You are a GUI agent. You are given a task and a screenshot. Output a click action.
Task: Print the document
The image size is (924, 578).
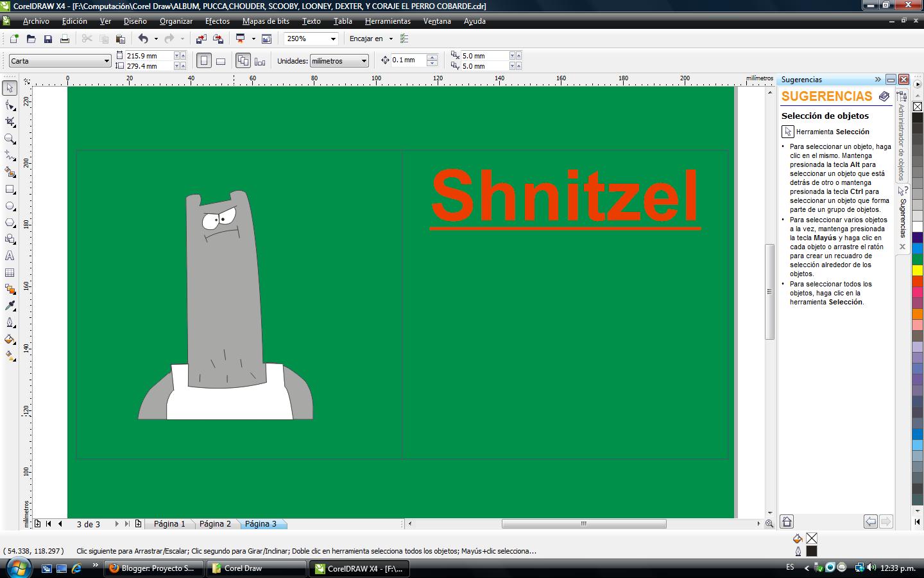64,39
